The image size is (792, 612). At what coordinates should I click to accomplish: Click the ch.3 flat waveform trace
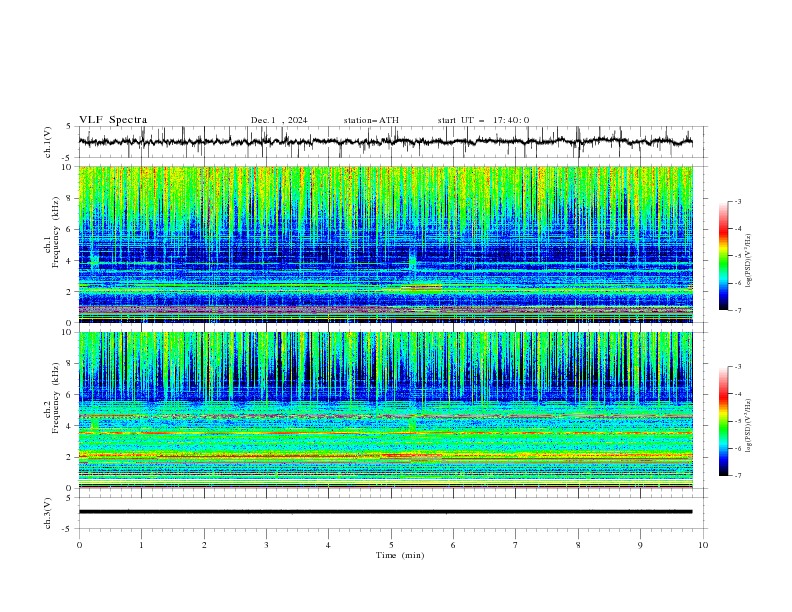(x=385, y=512)
